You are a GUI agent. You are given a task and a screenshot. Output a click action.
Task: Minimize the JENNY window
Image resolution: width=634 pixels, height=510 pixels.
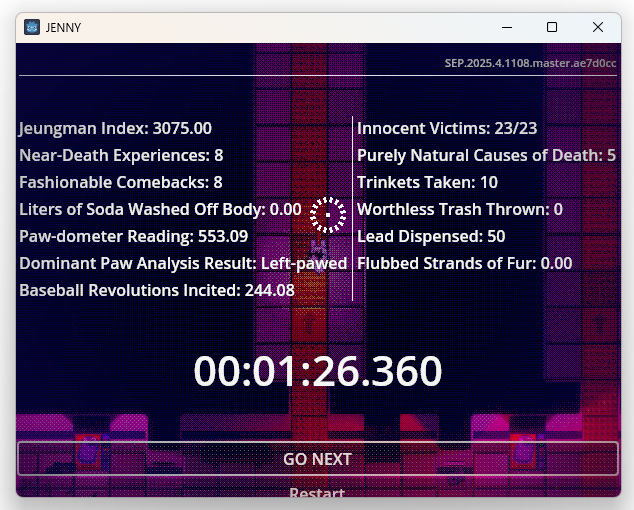[507, 28]
